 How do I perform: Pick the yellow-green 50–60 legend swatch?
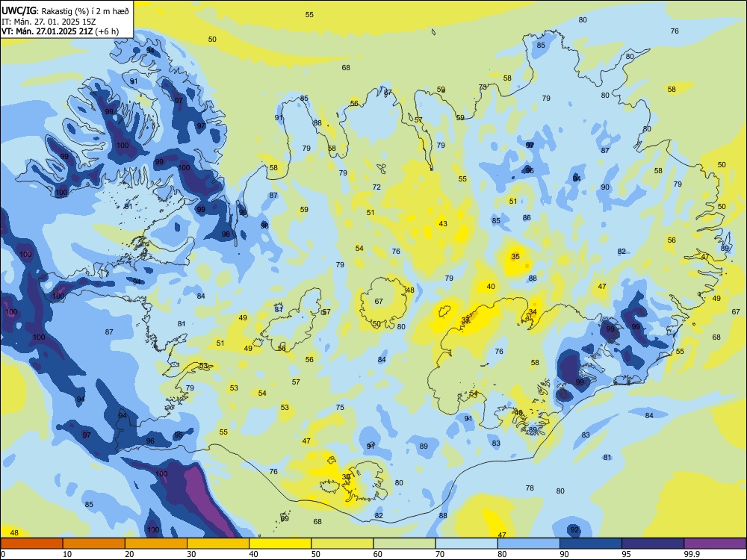tap(342, 544)
